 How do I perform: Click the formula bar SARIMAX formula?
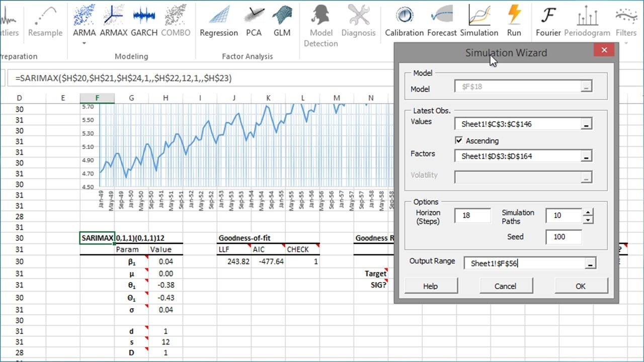tap(123, 78)
